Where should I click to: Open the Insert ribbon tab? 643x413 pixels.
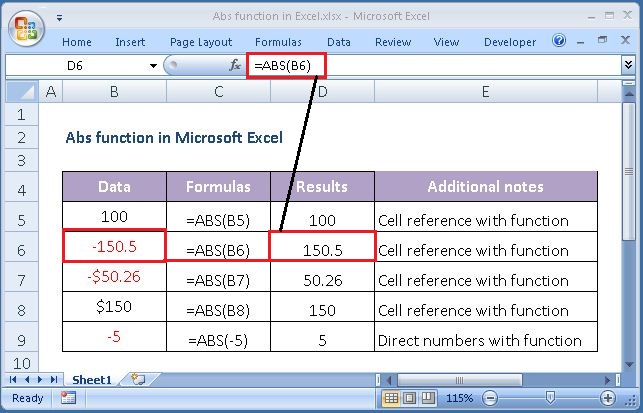tap(130, 42)
